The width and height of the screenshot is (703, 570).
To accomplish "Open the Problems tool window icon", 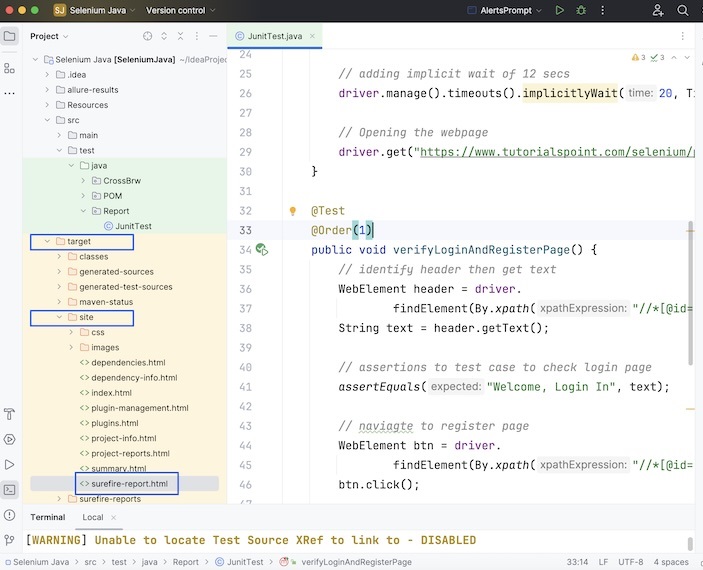I will pyautogui.click(x=10, y=516).
